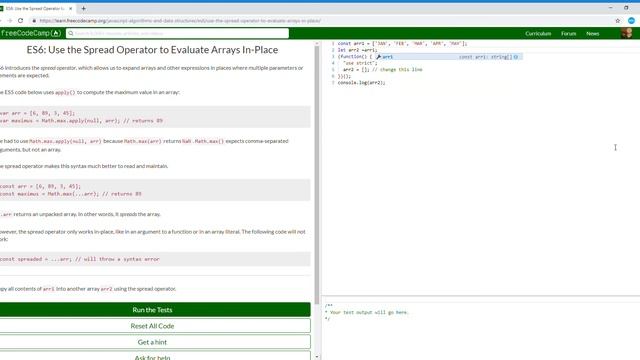This screenshot has width=640, height=360.
Task: Open the News nav link
Action: (593, 33)
